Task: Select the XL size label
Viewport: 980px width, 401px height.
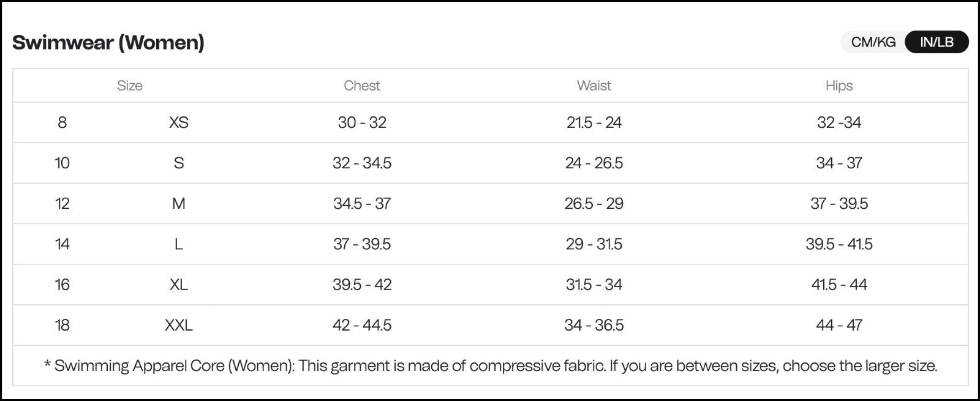Action: click(179, 285)
